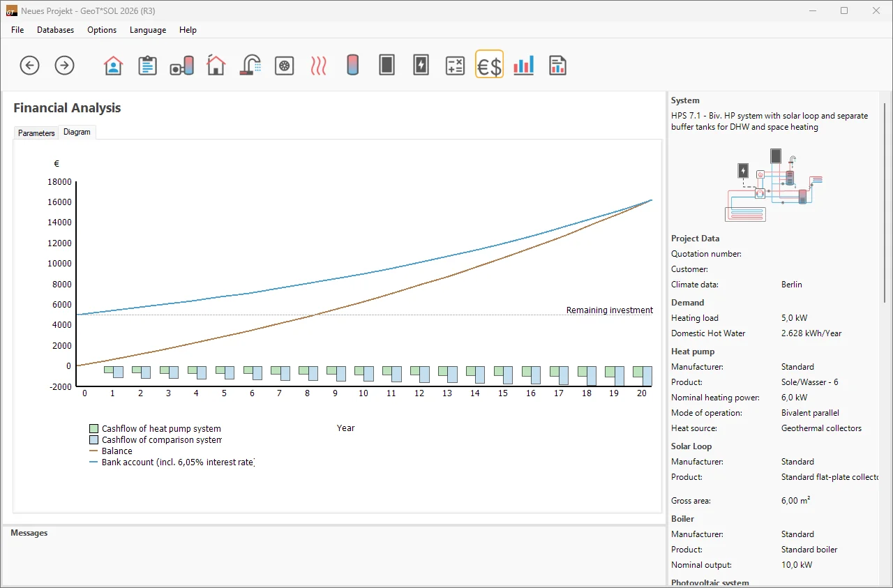Open the domestic hot water tap icon
This screenshot has width=893, height=588.
click(x=250, y=66)
